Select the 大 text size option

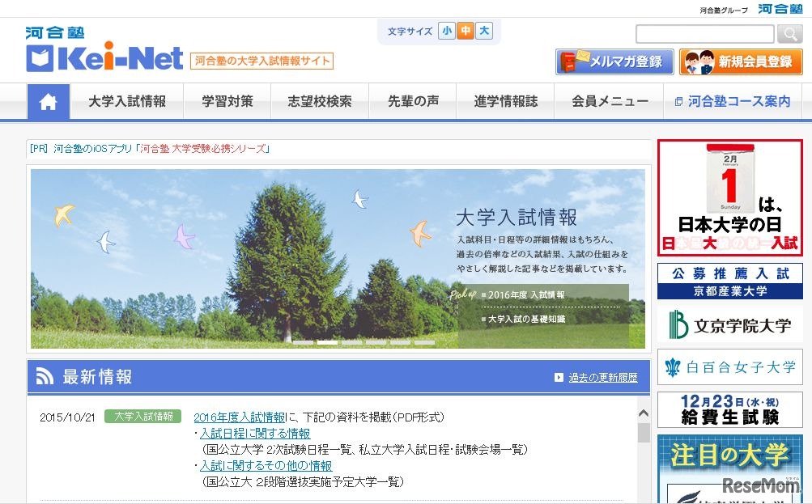pos(483,30)
